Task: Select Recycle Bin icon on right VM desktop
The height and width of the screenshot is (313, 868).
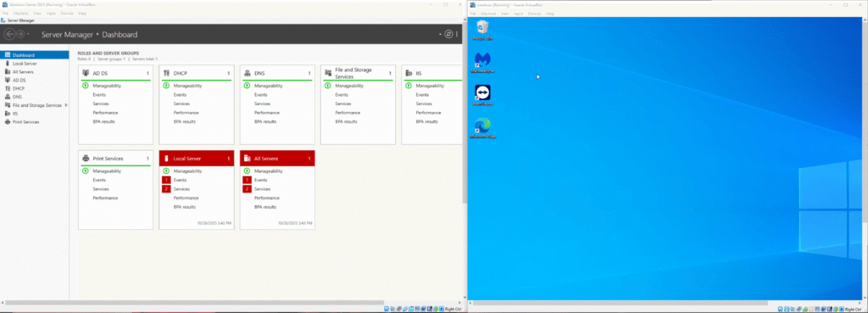Action: coord(482,31)
